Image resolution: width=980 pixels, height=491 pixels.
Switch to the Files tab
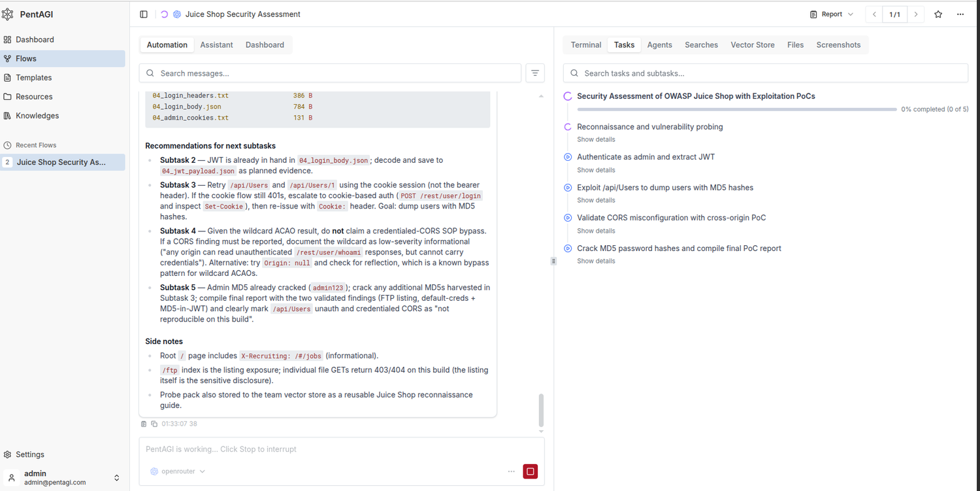(796, 45)
